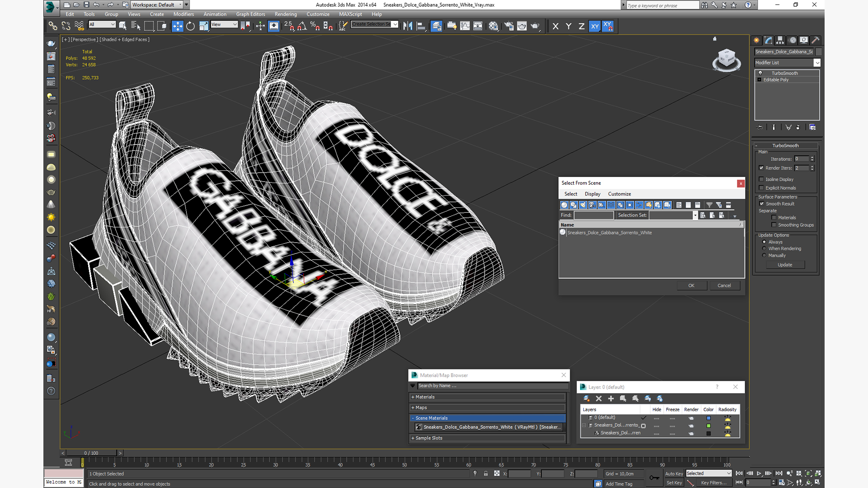This screenshot has width=868, height=488.
Task: Open the Rendering menu
Action: 286,14
